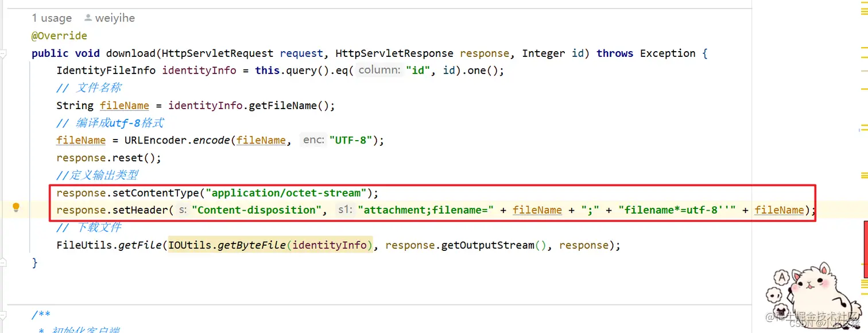Viewport: 868px width, 333px height.
Task: Click the "s1:" parameter hint
Action: click(x=344, y=210)
